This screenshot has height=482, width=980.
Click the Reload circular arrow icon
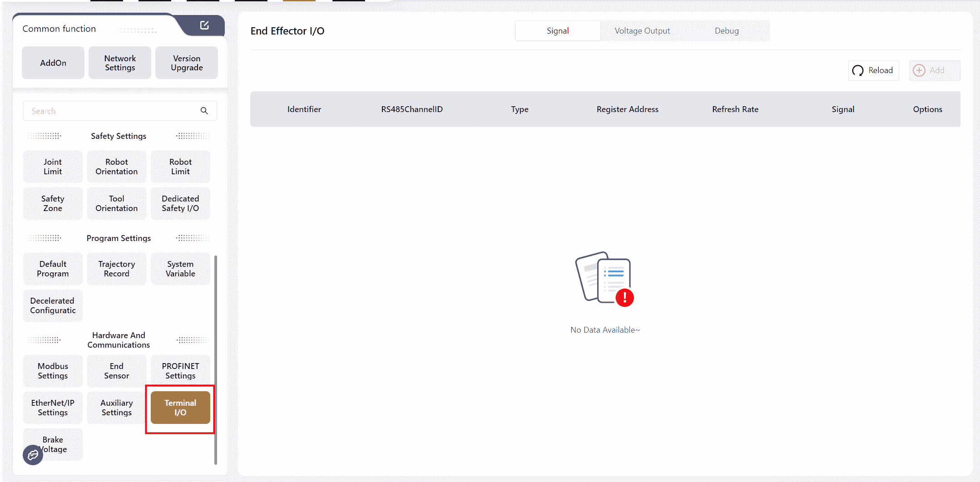(858, 70)
